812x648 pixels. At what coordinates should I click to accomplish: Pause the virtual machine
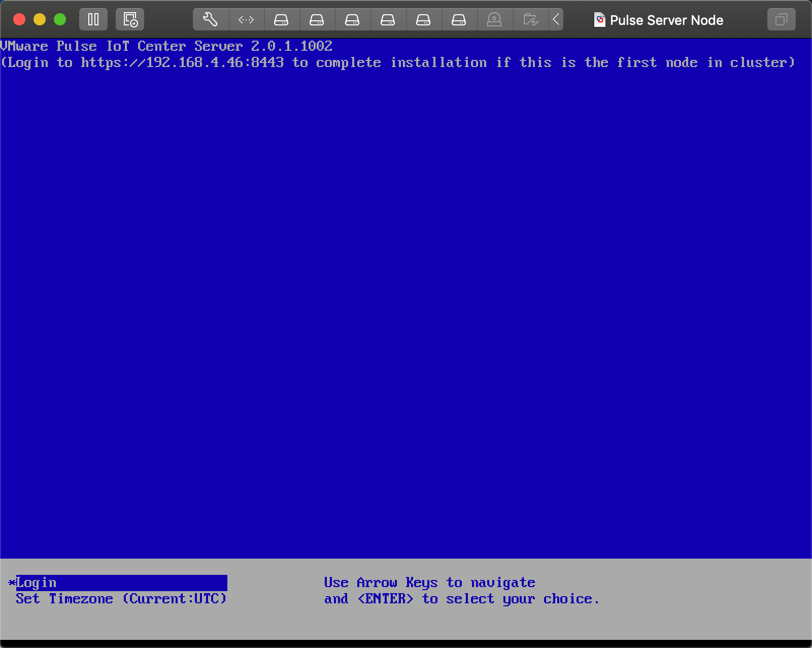pyautogui.click(x=93, y=20)
